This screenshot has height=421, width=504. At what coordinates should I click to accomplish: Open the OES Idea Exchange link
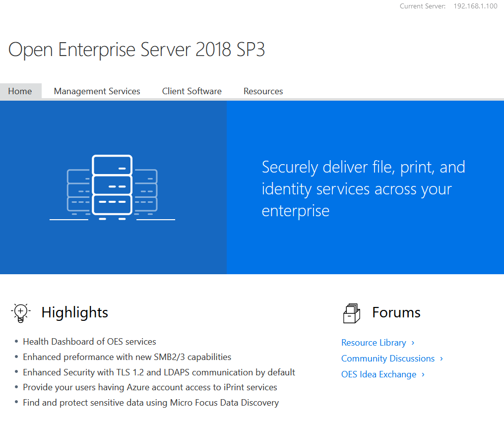tap(378, 374)
